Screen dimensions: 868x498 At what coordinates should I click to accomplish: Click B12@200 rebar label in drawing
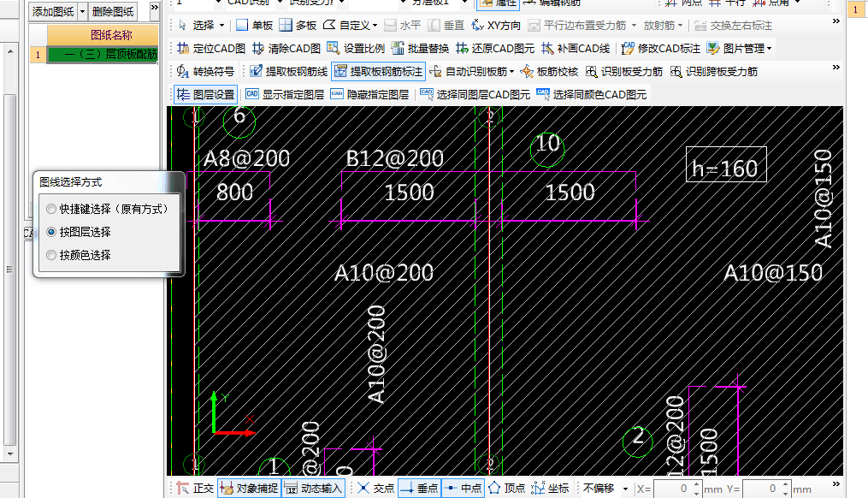pyautogui.click(x=395, y=159)
